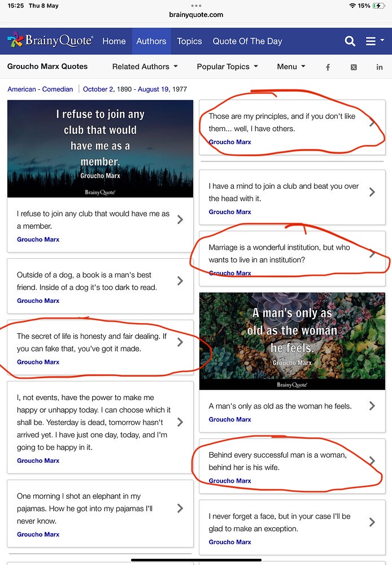Image resolution: width=392 pixels, height=565 pixels.
Task: Open the October 2 birthday link
Action: 98,89
